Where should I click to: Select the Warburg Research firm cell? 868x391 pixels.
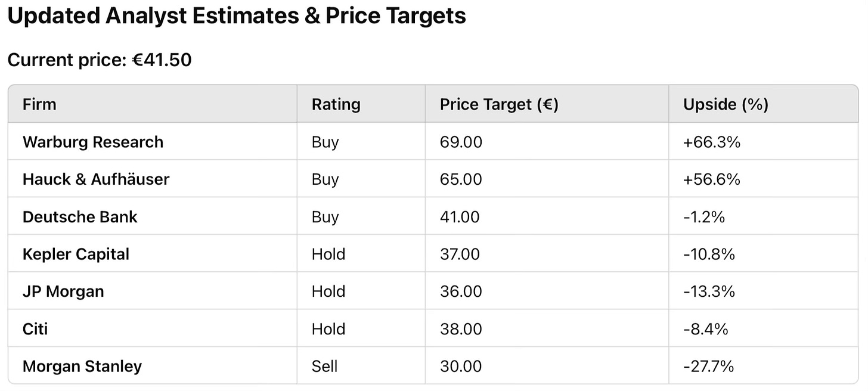click(x=92, y=142)
